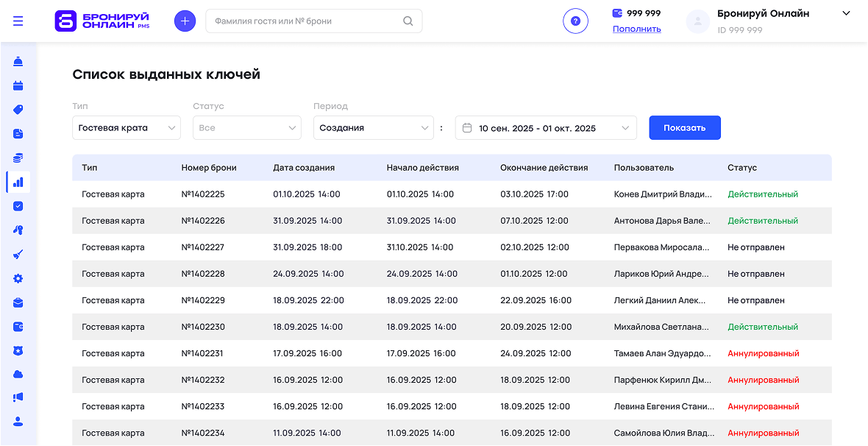The image size is (868, 446).
Task: Open the question mark help icon
Action: (575, 21)
